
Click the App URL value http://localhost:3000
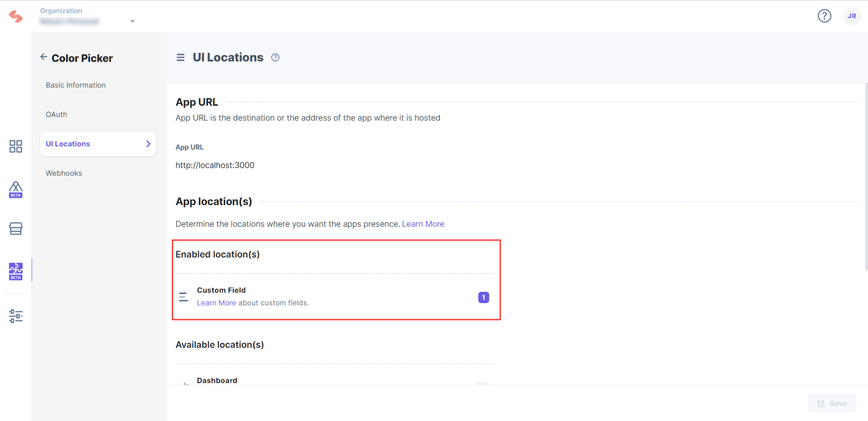215,165
